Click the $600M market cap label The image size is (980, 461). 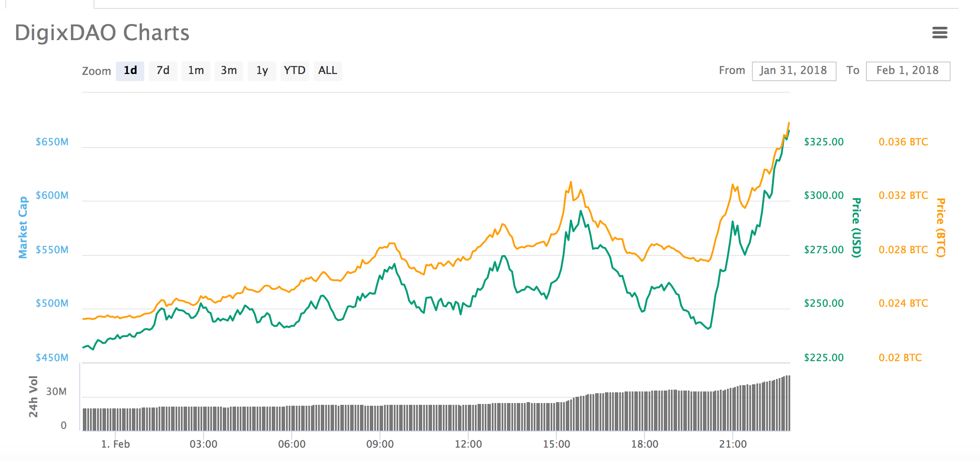[x=52, y=195]
